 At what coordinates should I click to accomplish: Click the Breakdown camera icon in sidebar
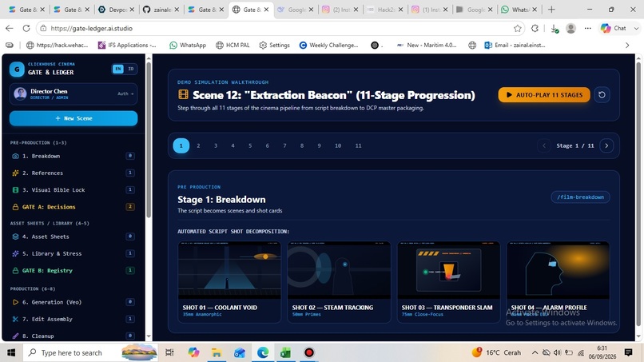[x=15, y=156]
